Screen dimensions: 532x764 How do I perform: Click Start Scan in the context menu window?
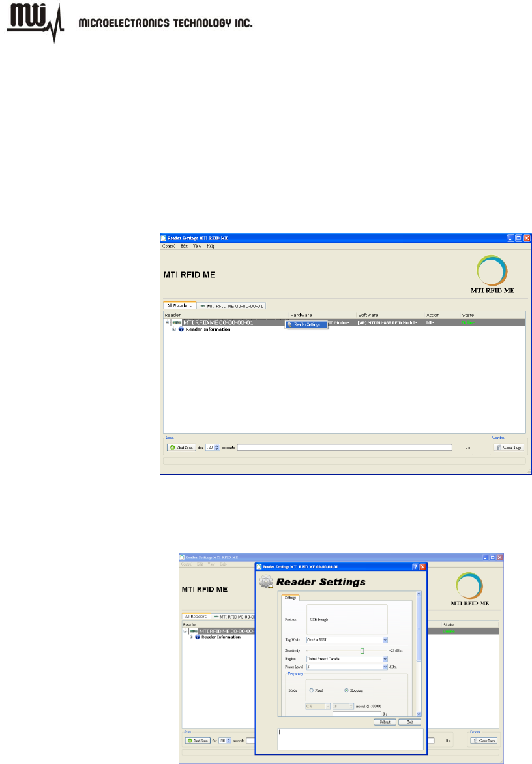click(x=181, y=448)
